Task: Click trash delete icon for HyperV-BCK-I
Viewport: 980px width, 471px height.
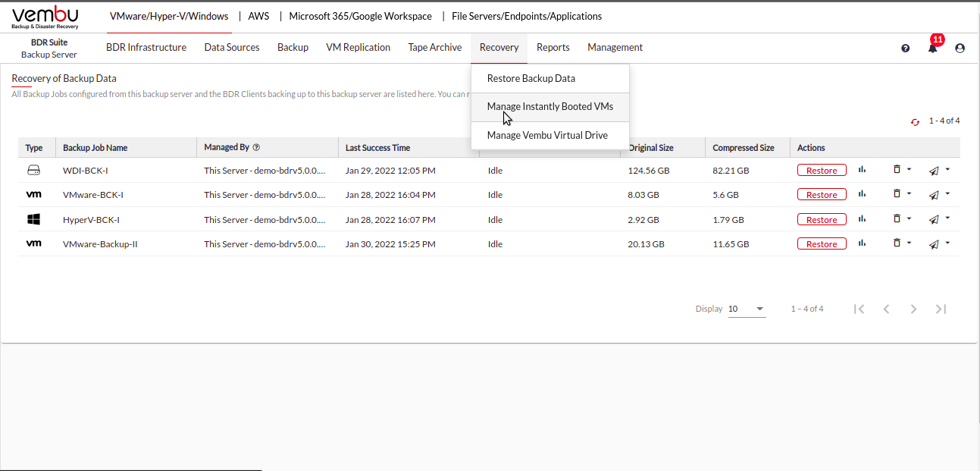Action: (x=897, y=219)
